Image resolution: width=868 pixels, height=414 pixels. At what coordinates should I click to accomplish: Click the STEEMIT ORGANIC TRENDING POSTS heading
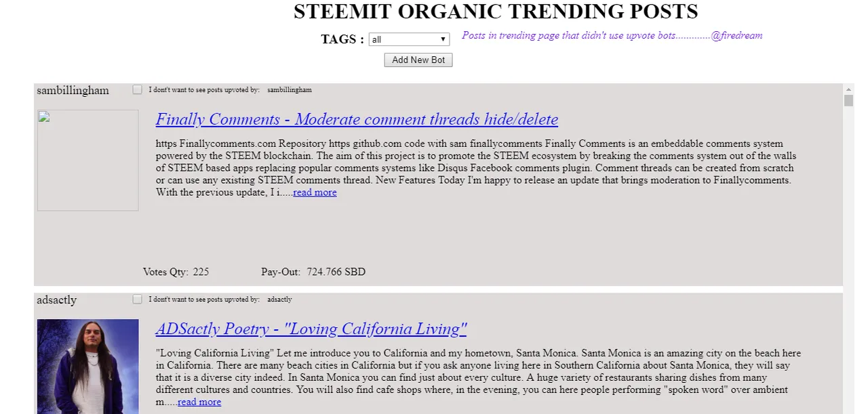496,12
